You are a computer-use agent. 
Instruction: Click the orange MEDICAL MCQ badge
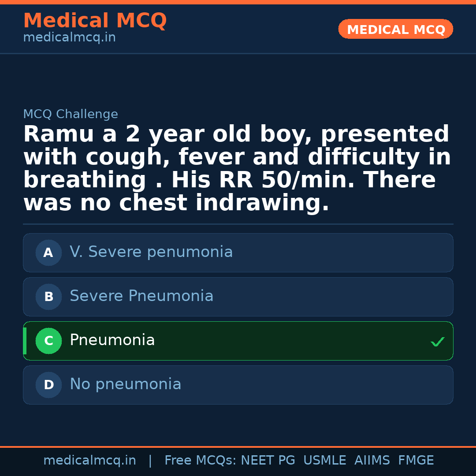pos(395,30)
